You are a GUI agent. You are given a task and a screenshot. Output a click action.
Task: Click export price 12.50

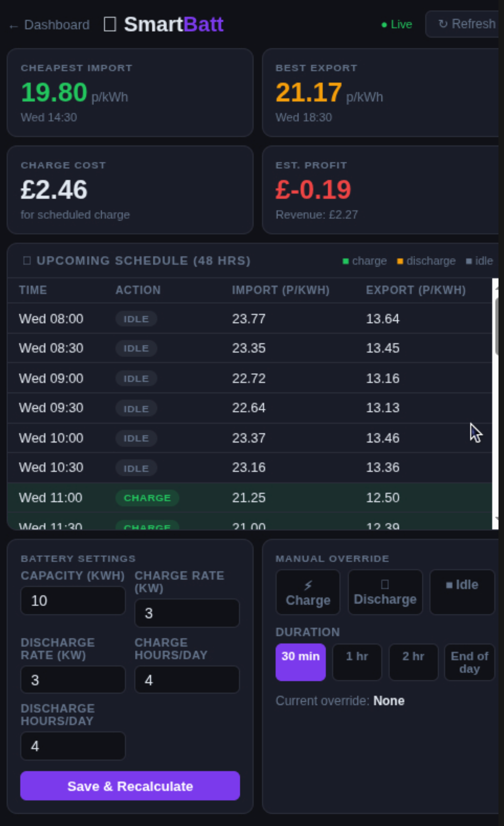(x=382, y=498)
